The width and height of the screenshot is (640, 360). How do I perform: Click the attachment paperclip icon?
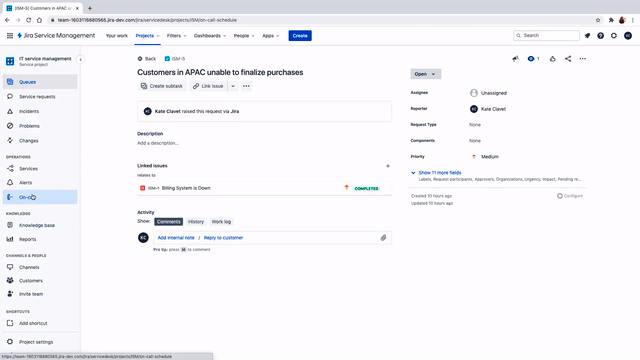click(x=383, y=238)
